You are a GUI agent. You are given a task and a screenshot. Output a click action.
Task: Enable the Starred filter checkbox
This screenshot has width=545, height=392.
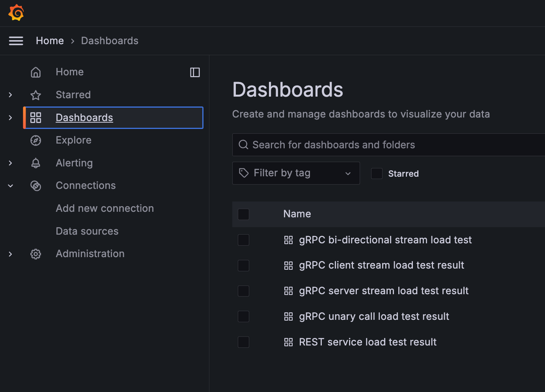[x=377, y=174]
